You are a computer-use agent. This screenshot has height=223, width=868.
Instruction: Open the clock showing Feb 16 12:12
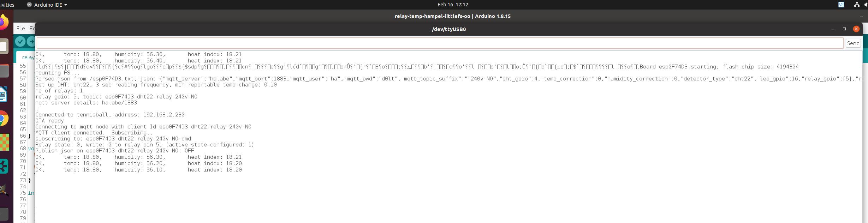[x=452, y=5]
